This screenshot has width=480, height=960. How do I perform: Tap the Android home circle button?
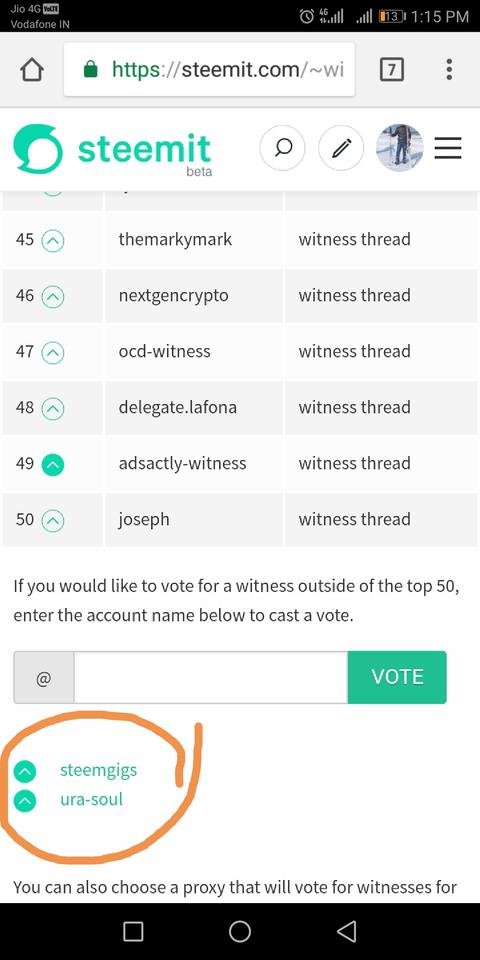(239, 931)
